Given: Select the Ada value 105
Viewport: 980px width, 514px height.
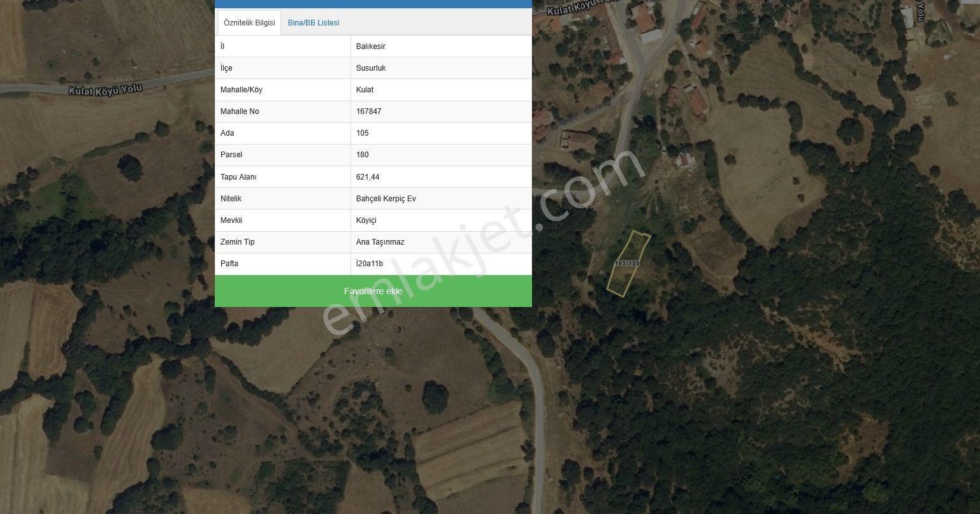Looking at the screenshot, I should 363,133.
